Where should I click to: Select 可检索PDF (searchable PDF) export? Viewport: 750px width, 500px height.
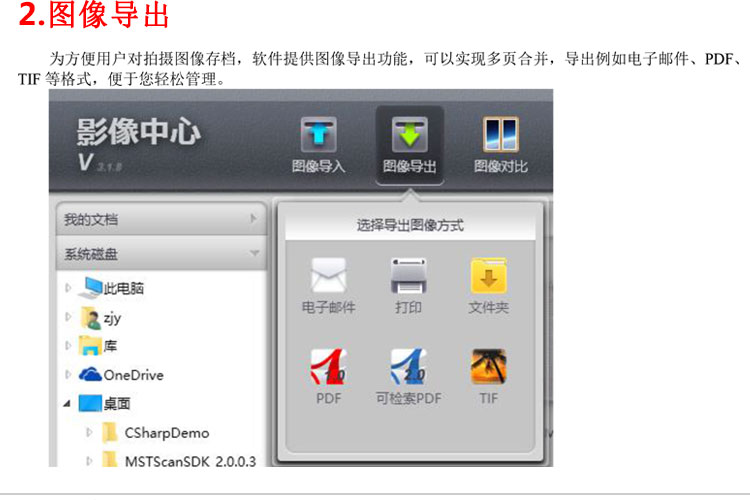(x=408, y=367)
